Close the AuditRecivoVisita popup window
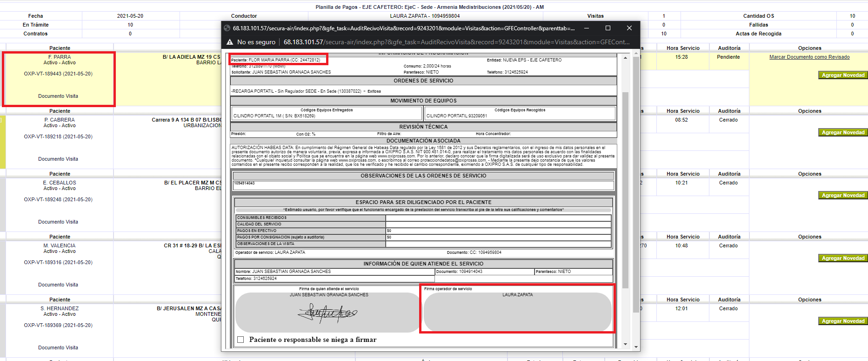The height and width of the screenshot is (361, 868). click(629, 28)
